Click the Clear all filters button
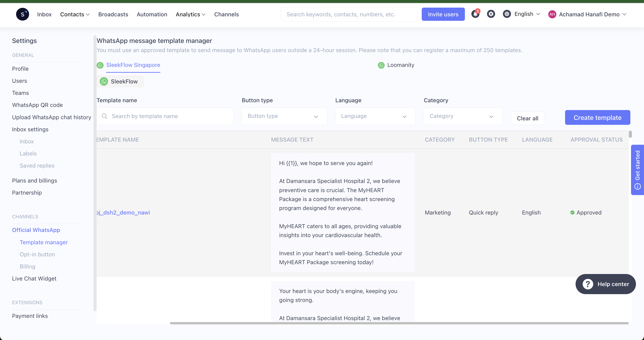 coord(528,118)
